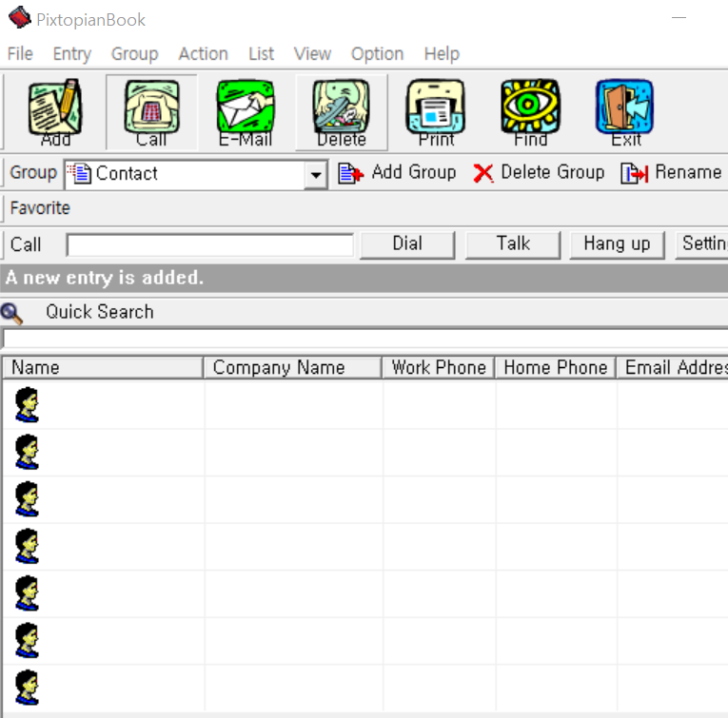
Task: Click the Quick Search text field
Action: pyautogui.click(x=364, y=339)
